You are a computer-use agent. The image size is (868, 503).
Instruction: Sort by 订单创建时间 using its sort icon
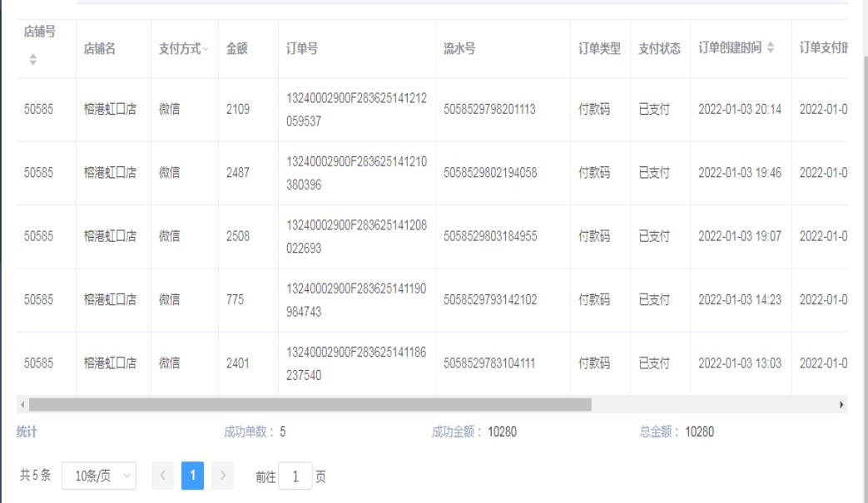pyautogui.click(x=771, y=49)
